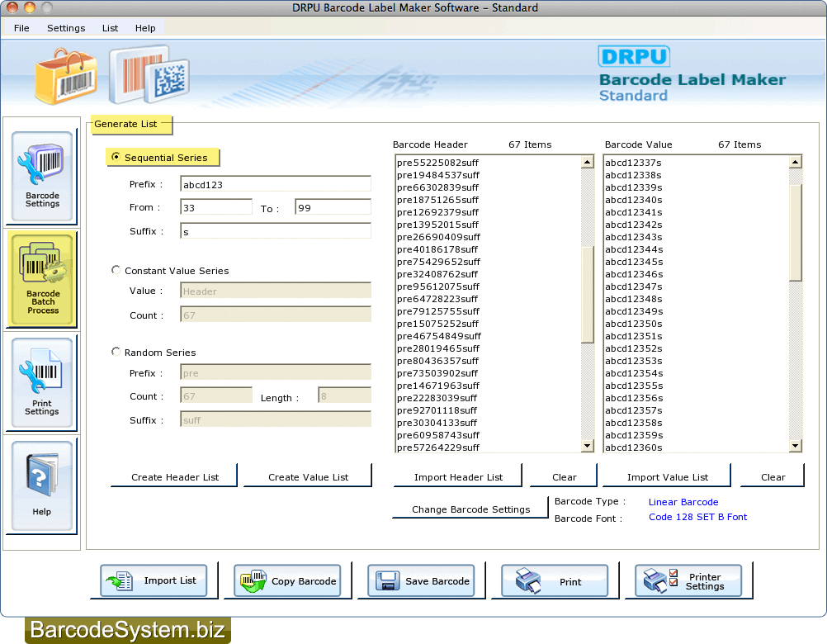This screenshot has width=827, height=644.
Task: Select header row pre66302839suff
Action: (488, 187)
